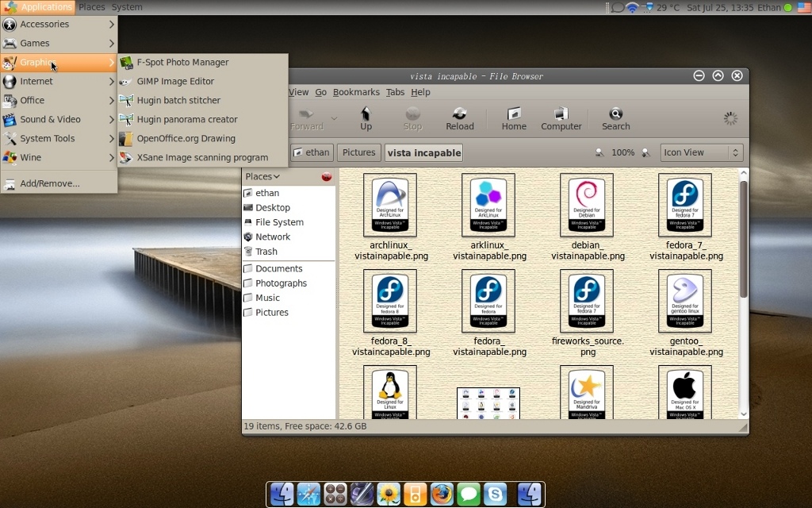812x508 pixels.
Task: Open the calculator icon in dock
Action: point(335,494)
